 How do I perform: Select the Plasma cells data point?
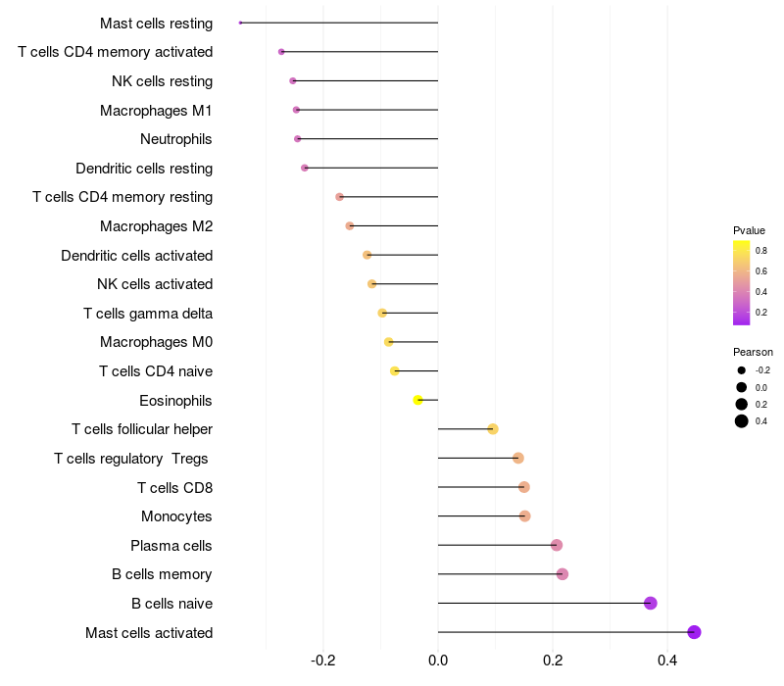(557, 545)
